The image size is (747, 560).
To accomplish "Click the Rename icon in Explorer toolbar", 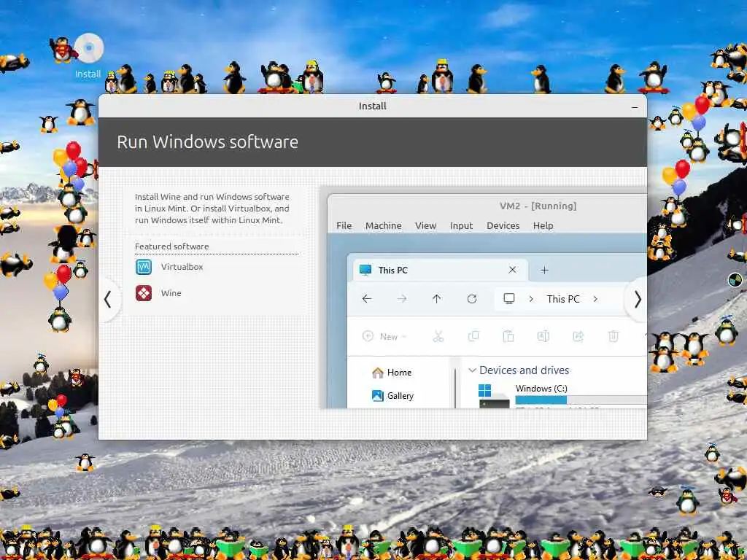I will point(543,337).
